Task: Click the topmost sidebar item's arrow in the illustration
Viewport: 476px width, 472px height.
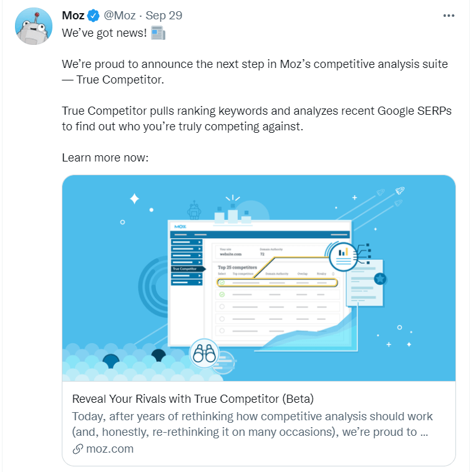Action: [x=200, y=241]
